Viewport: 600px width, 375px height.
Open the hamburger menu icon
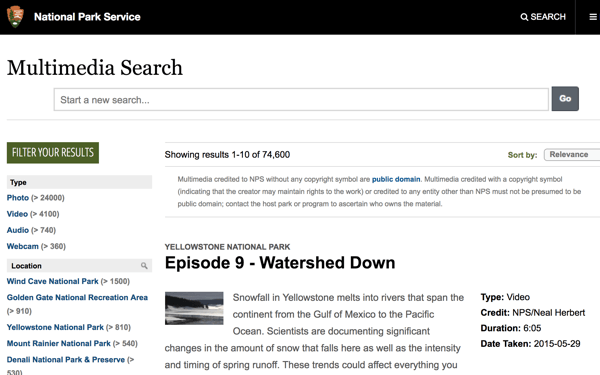(593, 17)
